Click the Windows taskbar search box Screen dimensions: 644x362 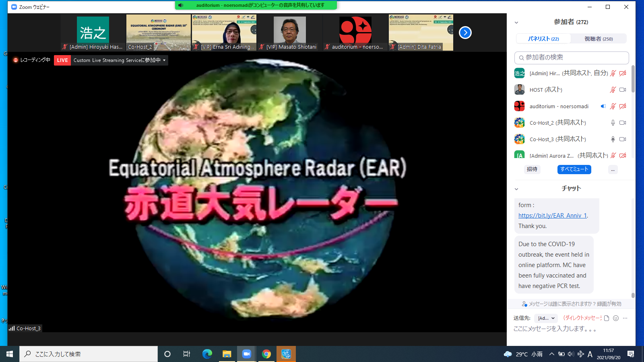click(x=89, y=354)
